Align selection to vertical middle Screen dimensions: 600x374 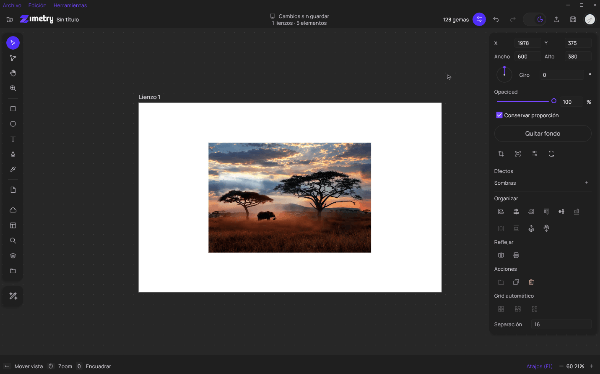(561, 212)
